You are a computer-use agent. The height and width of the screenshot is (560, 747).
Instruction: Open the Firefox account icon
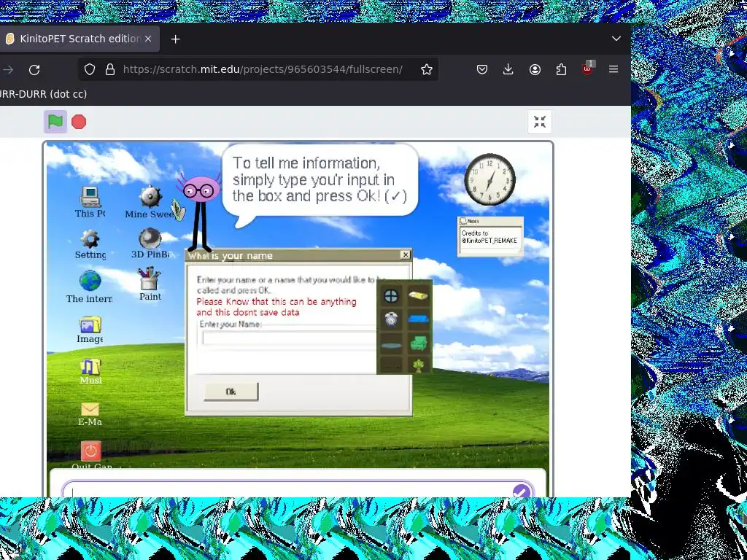click(535, 69)
